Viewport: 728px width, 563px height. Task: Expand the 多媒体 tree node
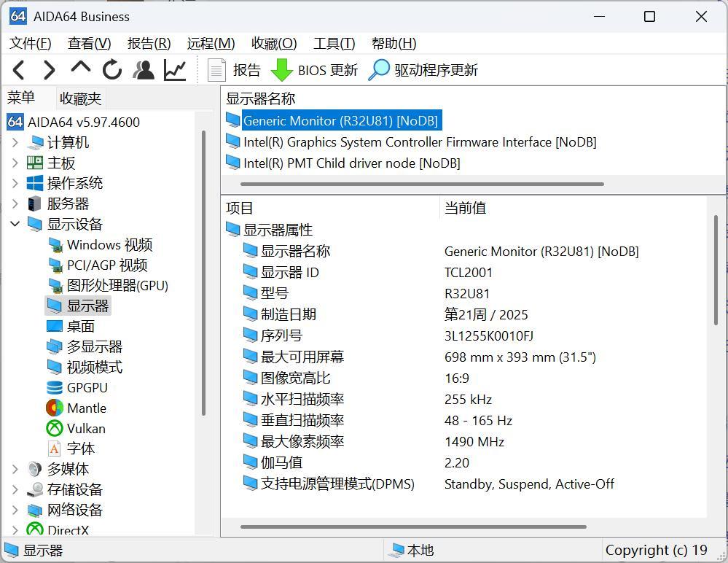(x=15, y=469)
